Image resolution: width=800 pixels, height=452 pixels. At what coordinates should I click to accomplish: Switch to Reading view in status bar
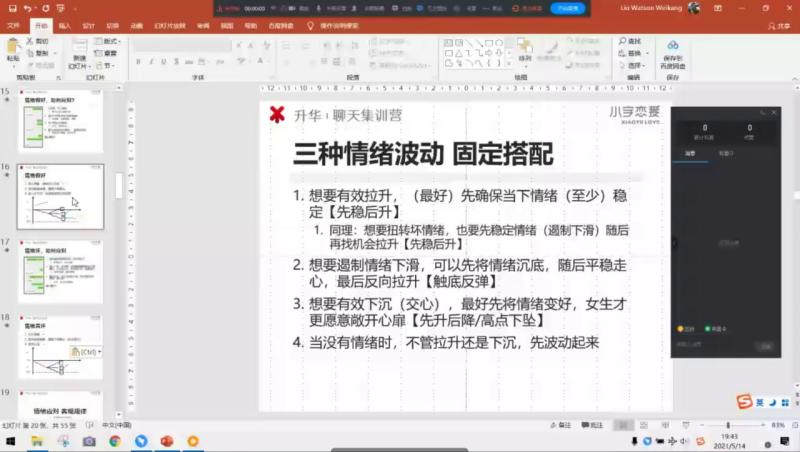[x=665, y=425]
